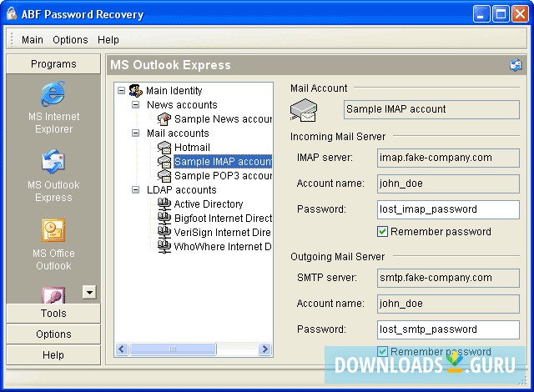Click the SMTP server field
This screenshot has height=392, width=534.
click(x=448, y=278)
